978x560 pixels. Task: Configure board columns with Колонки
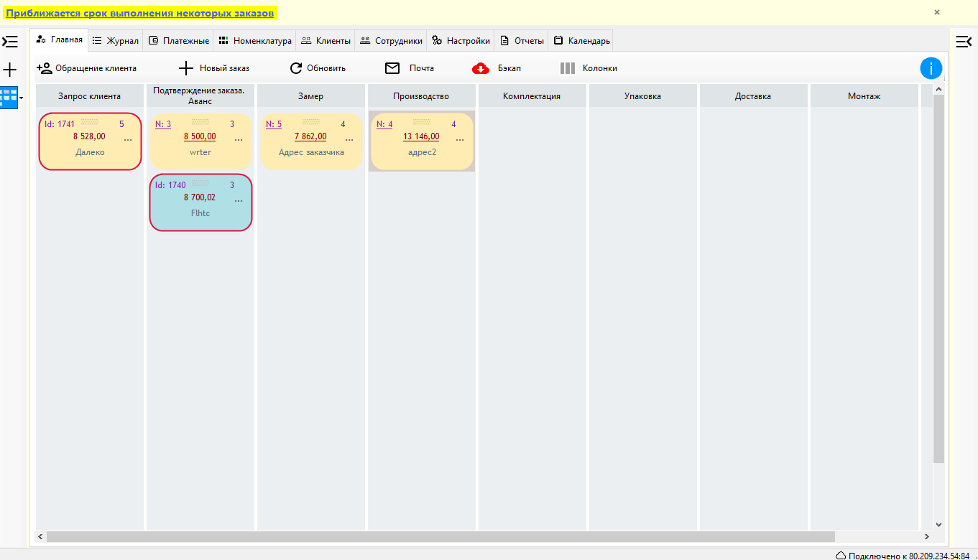589,68
